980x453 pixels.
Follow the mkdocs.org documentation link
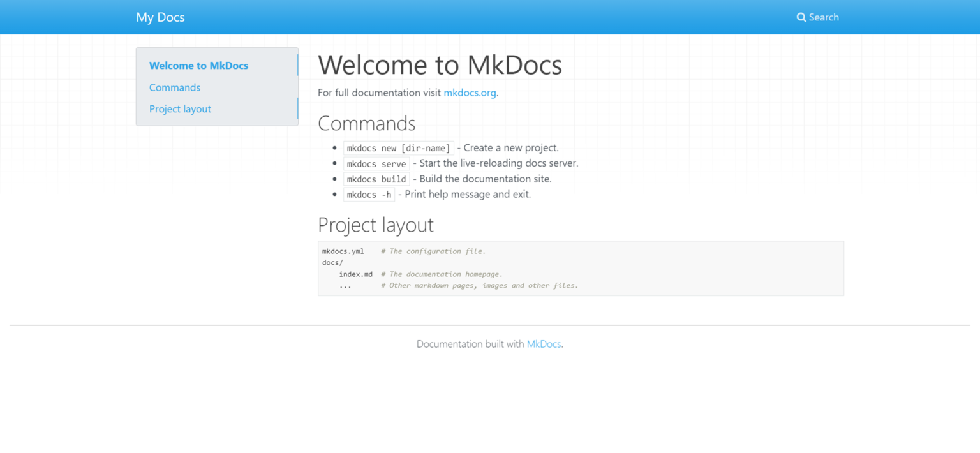[x=470, y=93]
